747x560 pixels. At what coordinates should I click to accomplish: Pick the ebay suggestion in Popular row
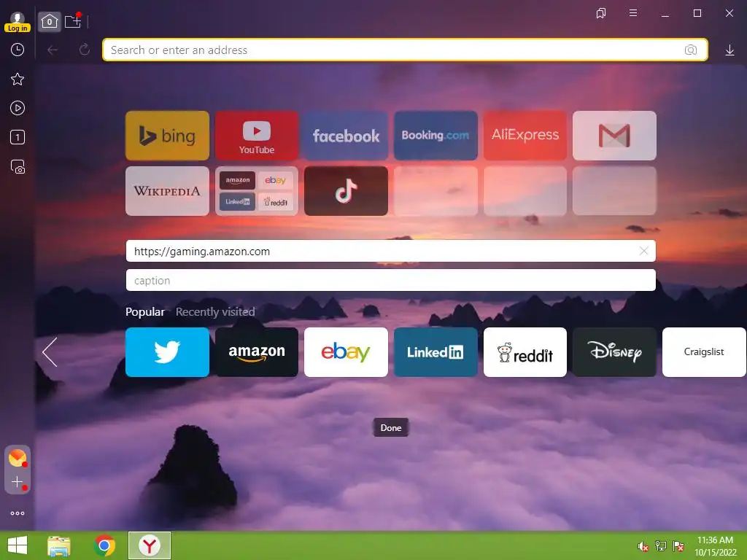(346, 352)
